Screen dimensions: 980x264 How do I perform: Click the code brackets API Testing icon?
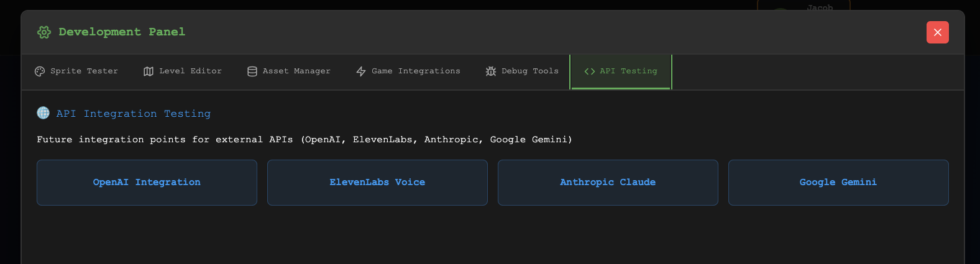click(590, 71)
